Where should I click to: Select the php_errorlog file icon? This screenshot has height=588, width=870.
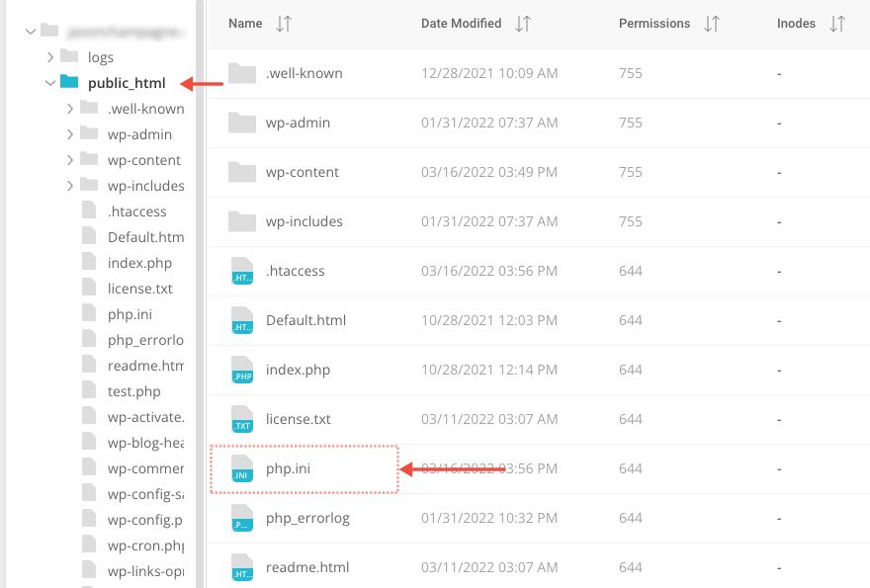(x=242, y=518)
